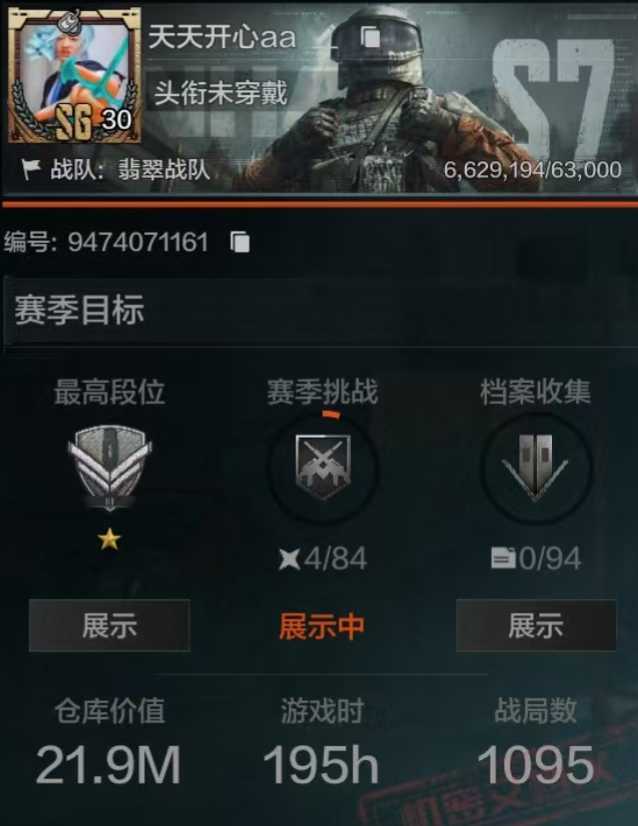
Task: Select the season challenge crossed-guns emblem
Action: [322, 468]
